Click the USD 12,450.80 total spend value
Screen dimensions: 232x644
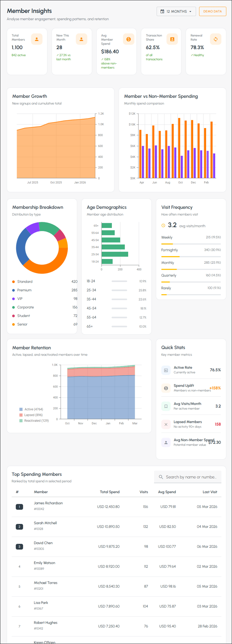pyautogui.click(x=108, y=507)
